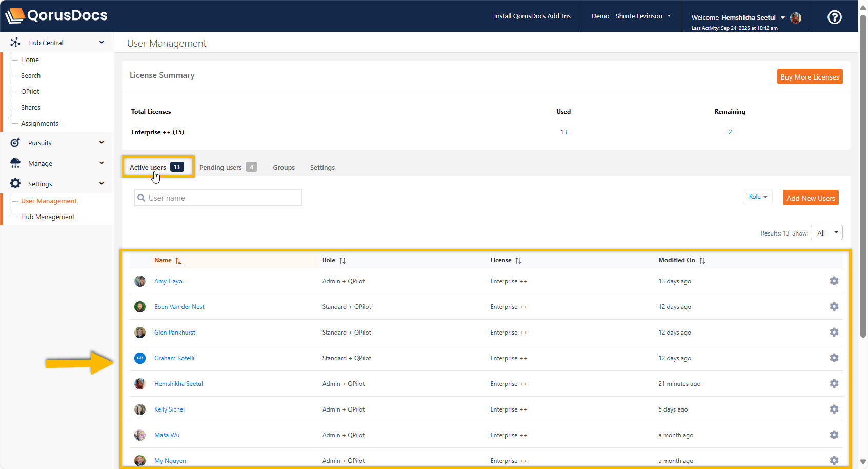
Task: Open settings gear for Graham Rotelli
Action: pos(834,358)
